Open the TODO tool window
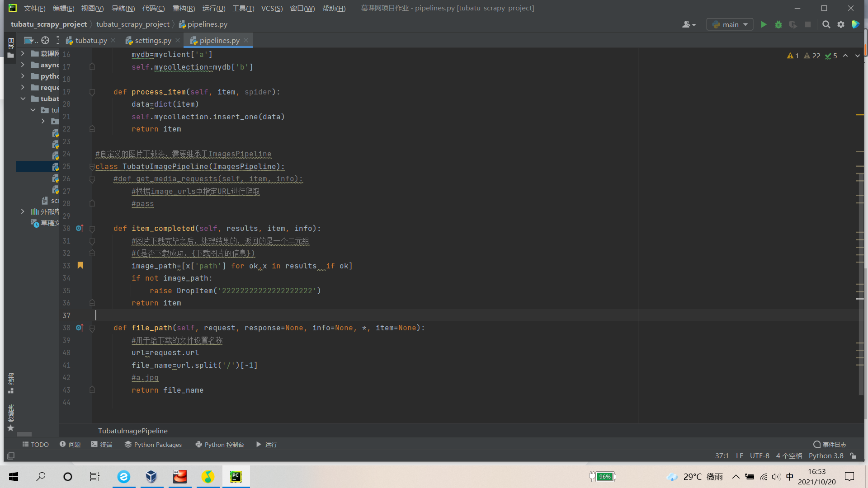Screen dimensions: 868x488 35,445
